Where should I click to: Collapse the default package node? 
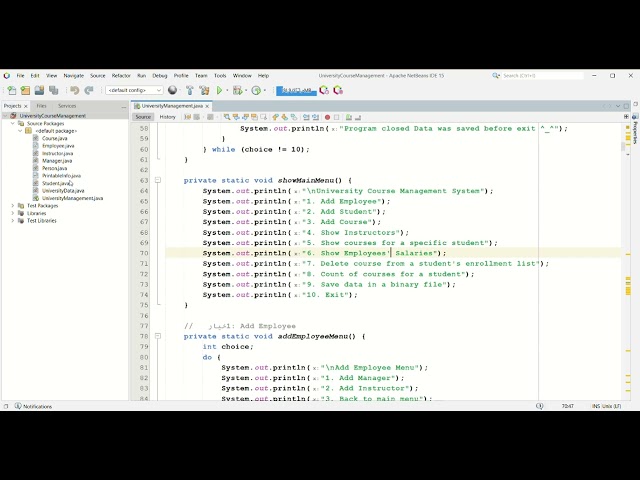[x=20, y=131]
